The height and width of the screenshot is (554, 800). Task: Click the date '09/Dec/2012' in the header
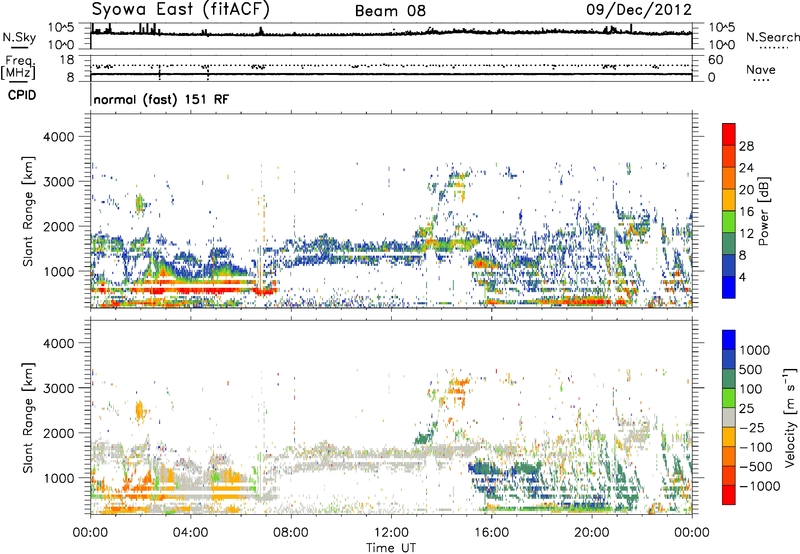point(639,10)
